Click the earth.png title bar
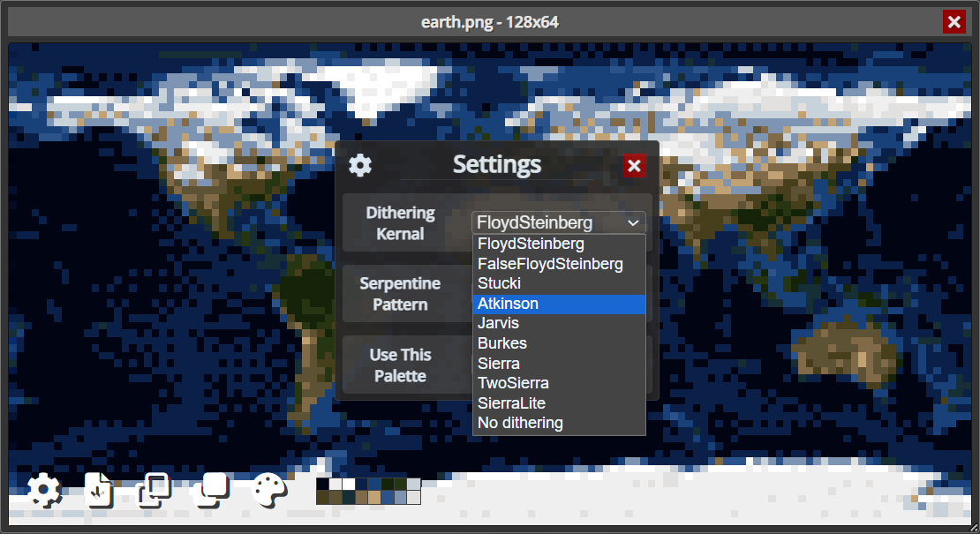Screen dimensions: 980x534 [490, 21]
